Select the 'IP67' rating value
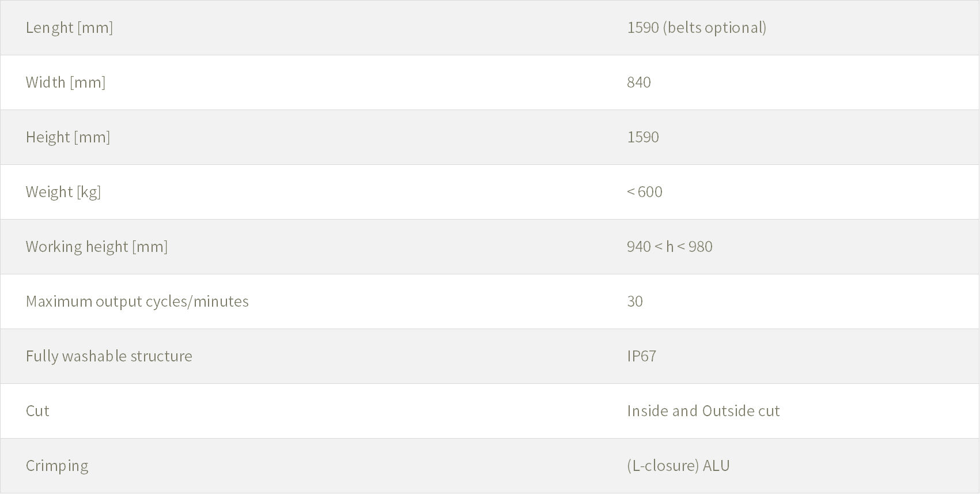Image resolution: width=980 pixels, height=494 pixels. coord(641,356)
